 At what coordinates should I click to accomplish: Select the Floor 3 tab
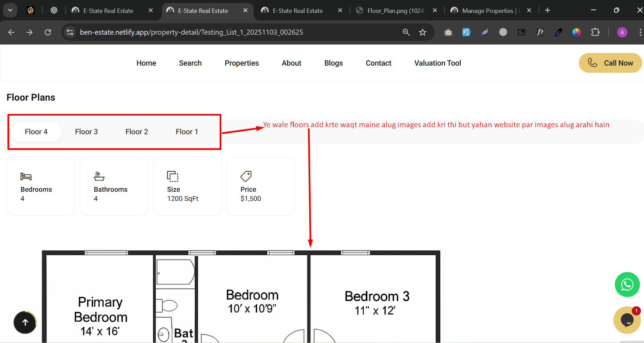(x=86, y=132)
